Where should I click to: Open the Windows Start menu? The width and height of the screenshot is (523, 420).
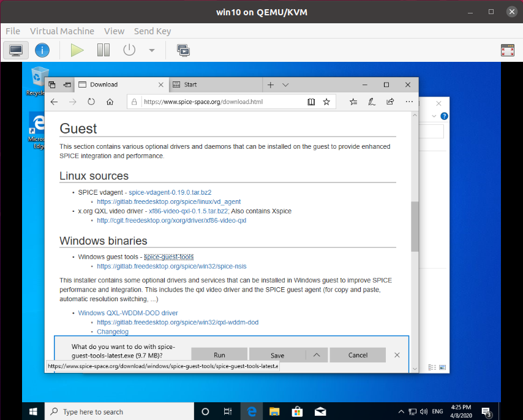[33, 411]
